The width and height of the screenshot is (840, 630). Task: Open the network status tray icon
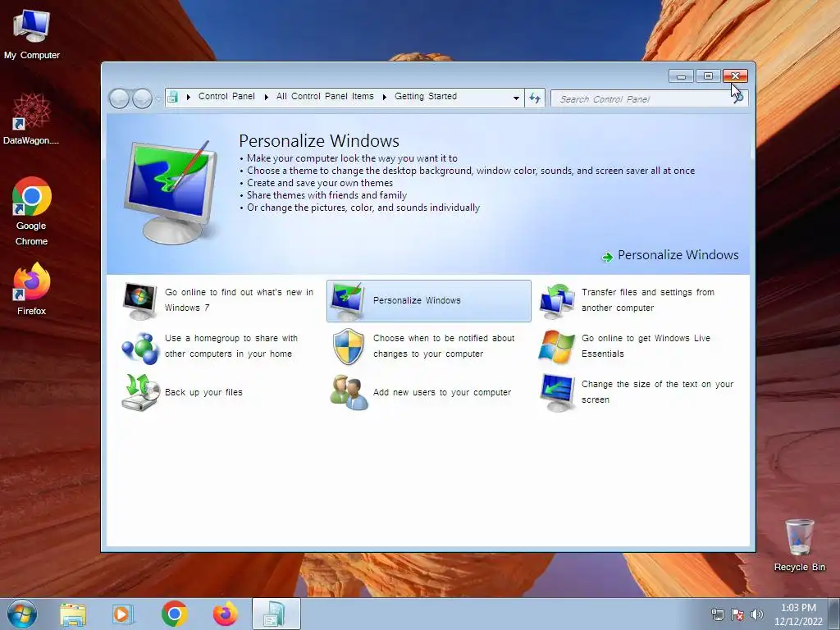[x=717, y=614]
